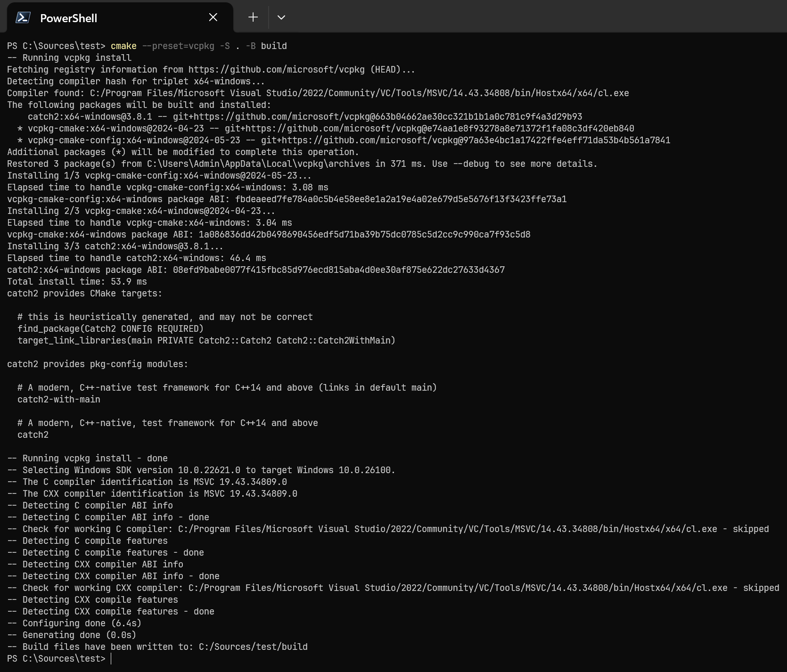Click the typed cmake command word
787x672 pixels.
click(x=123, y=46)
